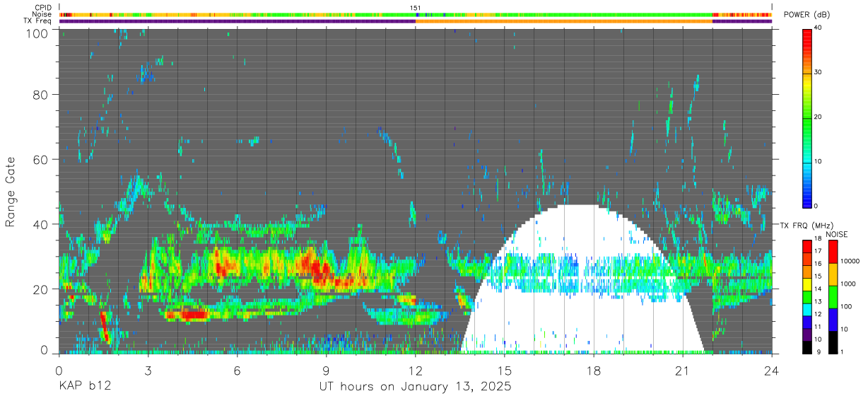Click TX frequency legend label 13

pos(817,302)
